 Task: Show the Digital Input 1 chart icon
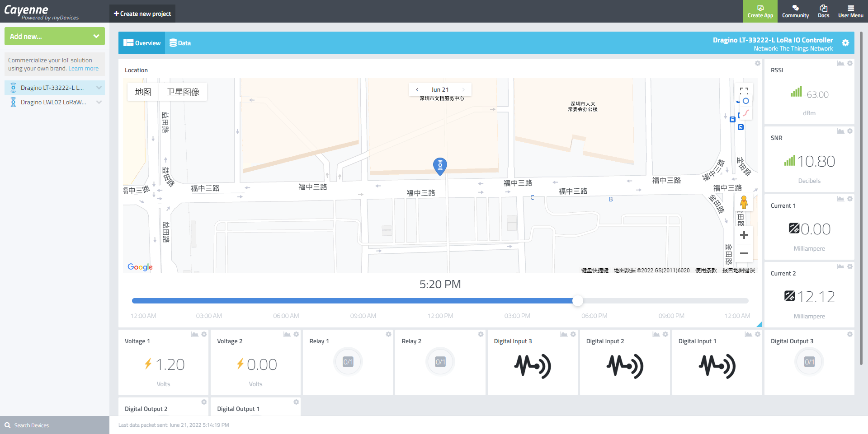pos(748,334)
